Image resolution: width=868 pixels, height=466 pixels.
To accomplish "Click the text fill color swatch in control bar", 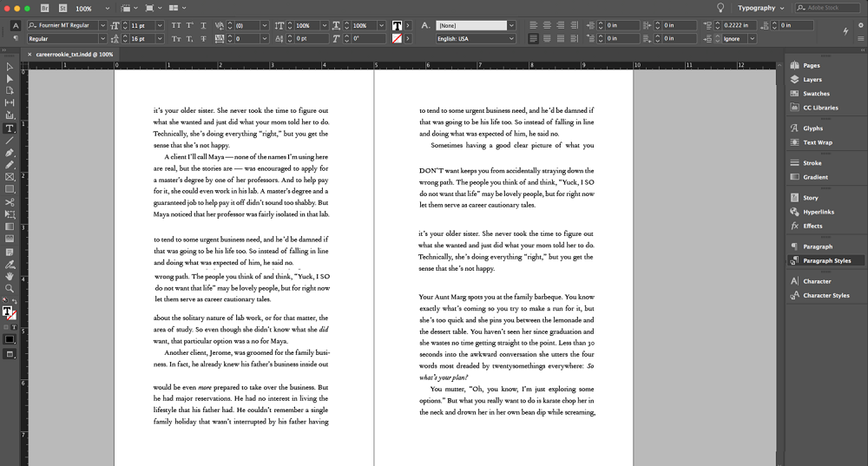I will [x=397, y=26].
